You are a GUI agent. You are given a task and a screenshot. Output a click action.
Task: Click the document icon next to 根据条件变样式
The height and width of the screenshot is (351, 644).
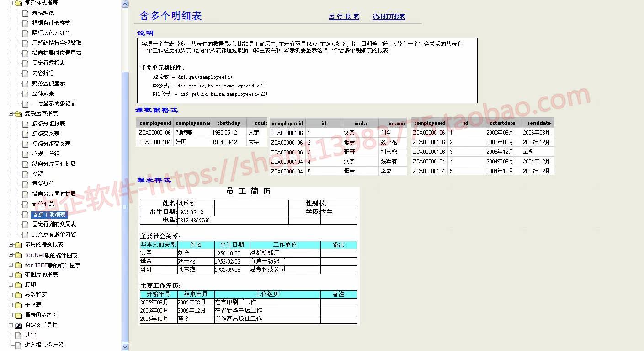(26, 23)
